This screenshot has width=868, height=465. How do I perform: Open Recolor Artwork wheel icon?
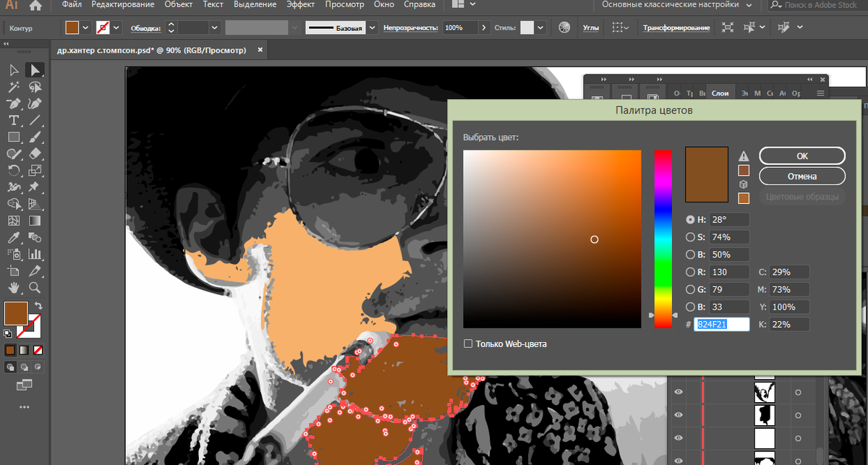[x=566, y=27]
